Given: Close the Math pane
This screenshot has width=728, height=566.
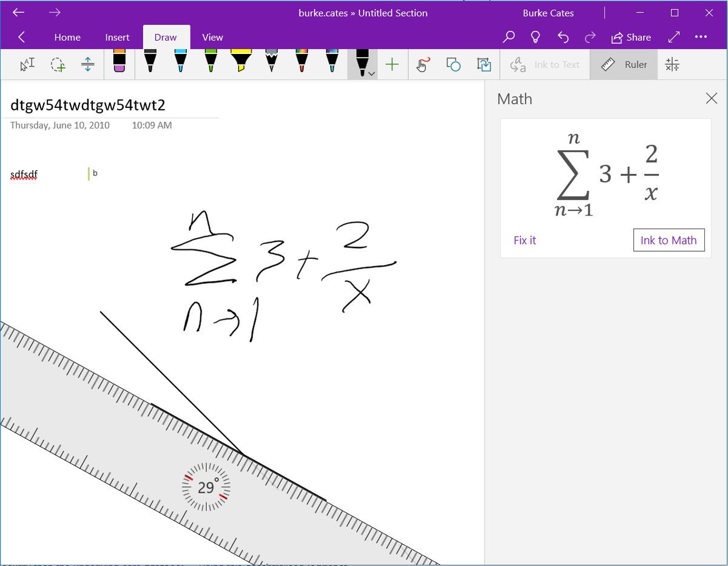Looking at the screenshot, I should click(x=712, y=98).
